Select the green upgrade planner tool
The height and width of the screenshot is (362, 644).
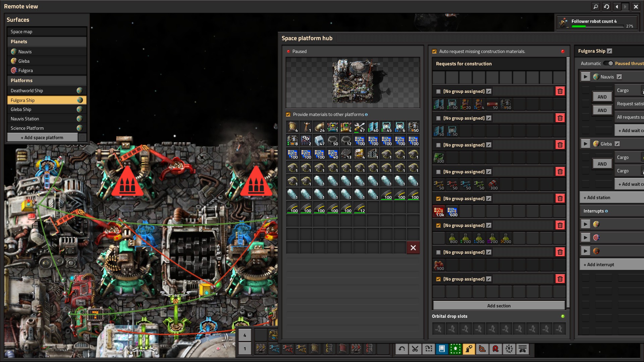click(x=455, y=349)
